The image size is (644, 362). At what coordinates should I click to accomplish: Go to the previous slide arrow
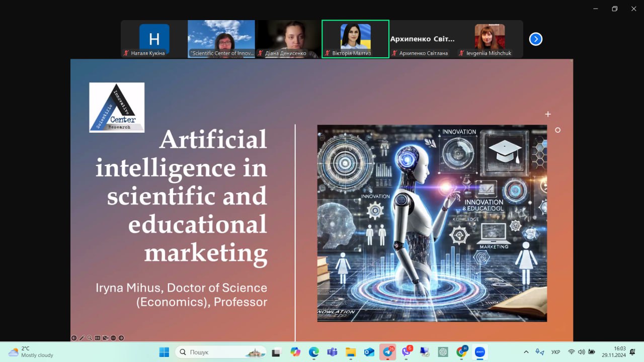[74, 338]
